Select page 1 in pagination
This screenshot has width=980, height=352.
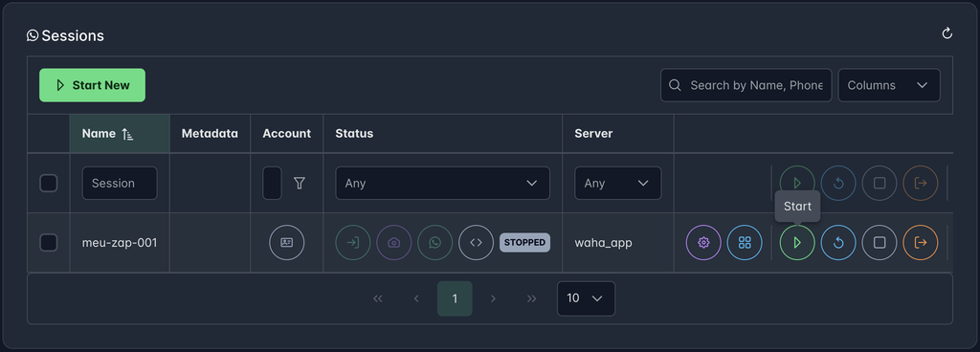(x=455, y=298)
